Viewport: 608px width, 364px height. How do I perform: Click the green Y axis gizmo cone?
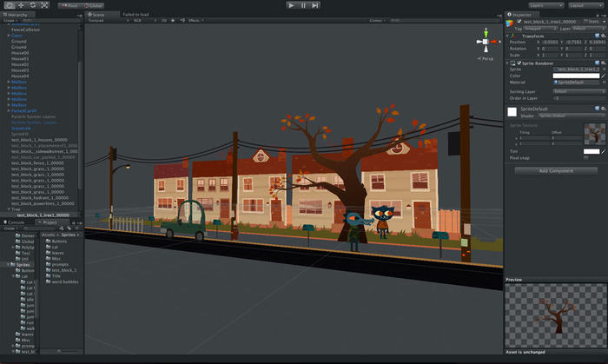click(x=486, y=33)
